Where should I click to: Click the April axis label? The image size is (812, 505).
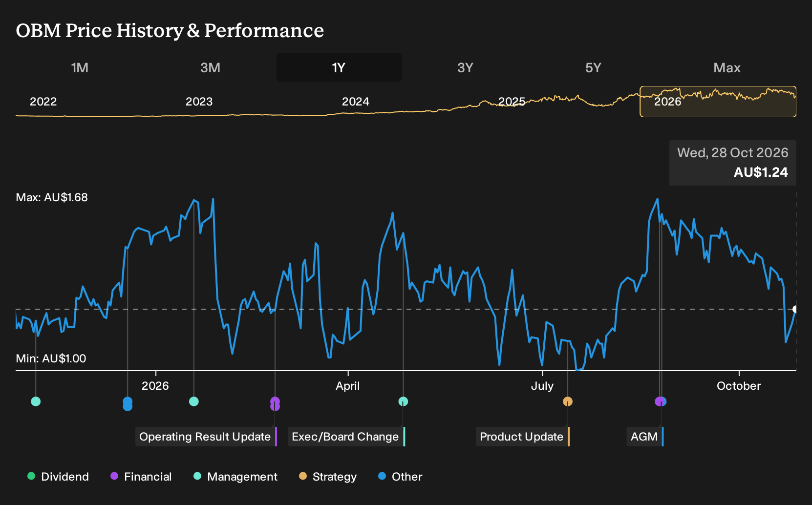(348, 386)
